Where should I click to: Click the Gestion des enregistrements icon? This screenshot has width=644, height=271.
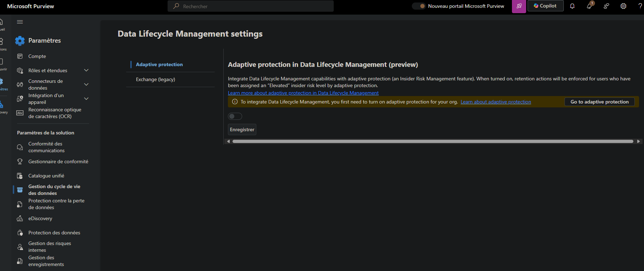pos(20,261)
